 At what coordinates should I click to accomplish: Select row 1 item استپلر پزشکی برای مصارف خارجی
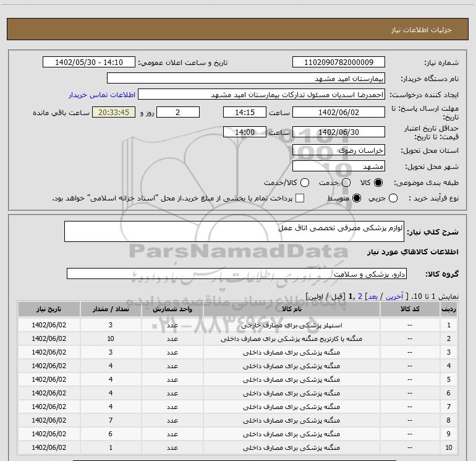pyautogui.click(x=291, y=325)
